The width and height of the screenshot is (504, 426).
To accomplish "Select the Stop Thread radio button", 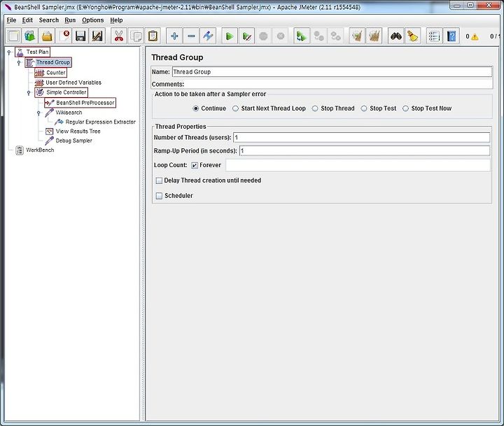I will 315,108.
